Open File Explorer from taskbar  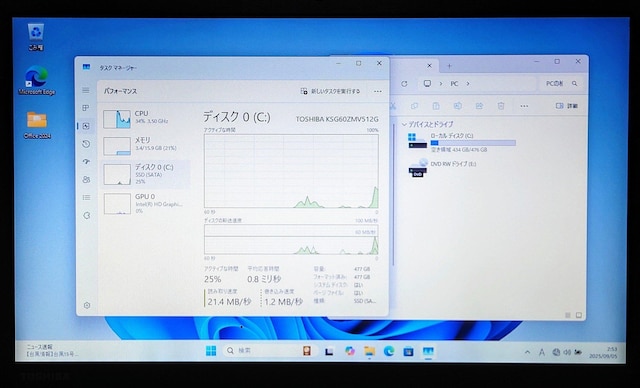[369, 351]
